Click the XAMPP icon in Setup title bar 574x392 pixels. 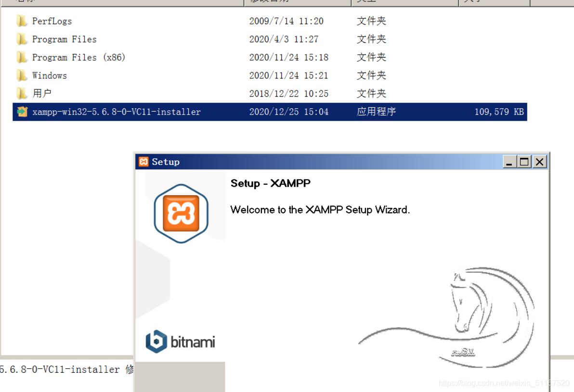[144, 162]
